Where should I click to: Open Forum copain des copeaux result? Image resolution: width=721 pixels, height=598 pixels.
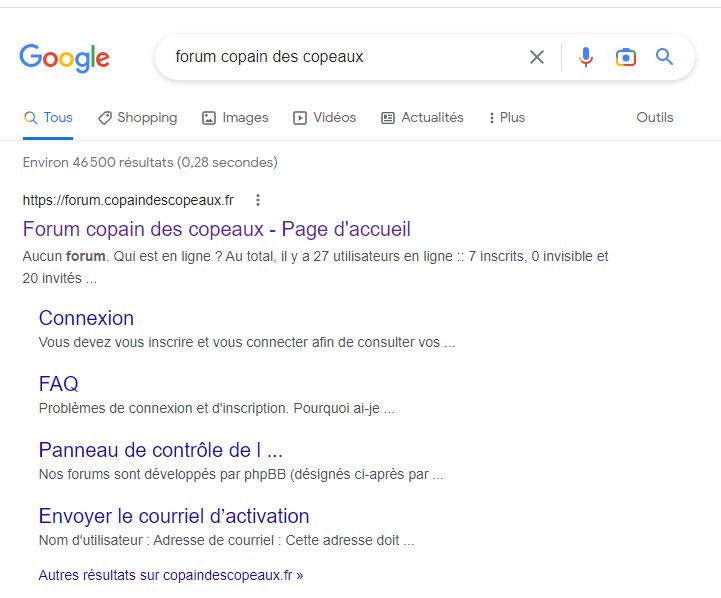[216, 229]
